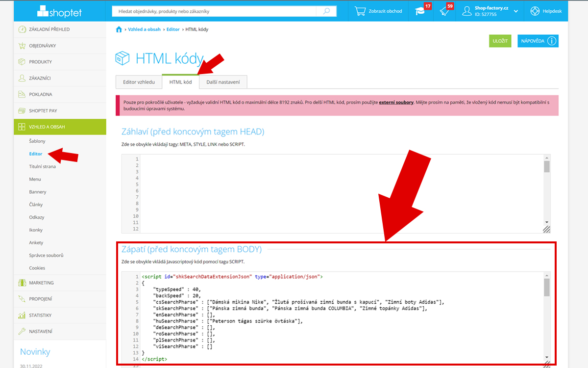
Task: Click the green Uložit button
Action: tap(500, 41)
